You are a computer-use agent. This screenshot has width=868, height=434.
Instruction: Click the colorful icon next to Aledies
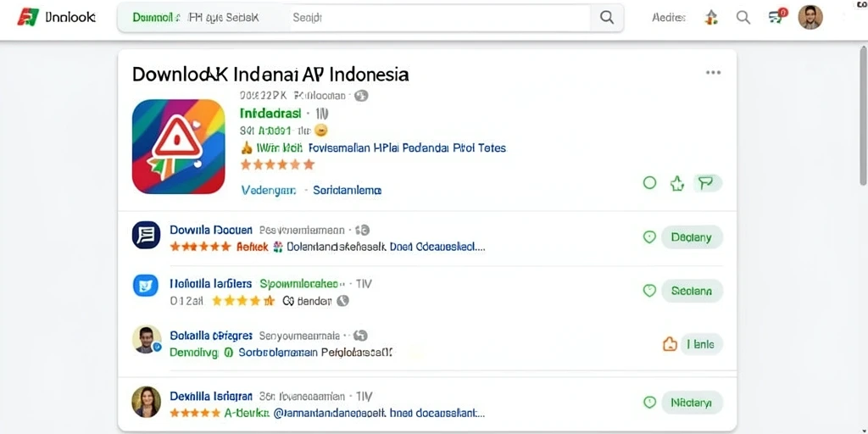pyautogui.click(x=711, y=18)
